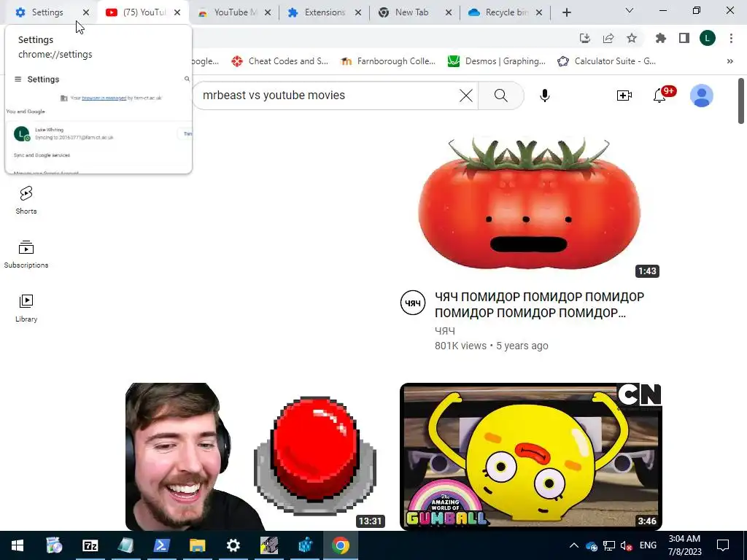Open a new browser tab

(566, 12)
